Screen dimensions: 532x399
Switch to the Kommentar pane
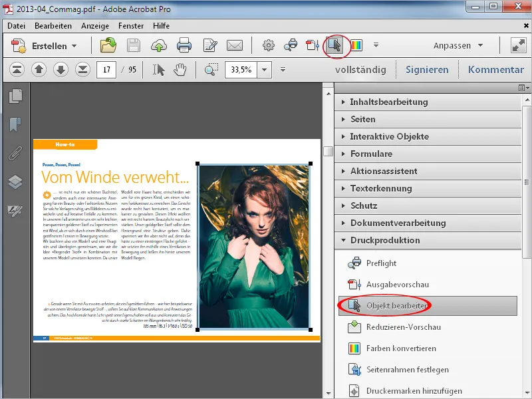coord(495,70)
